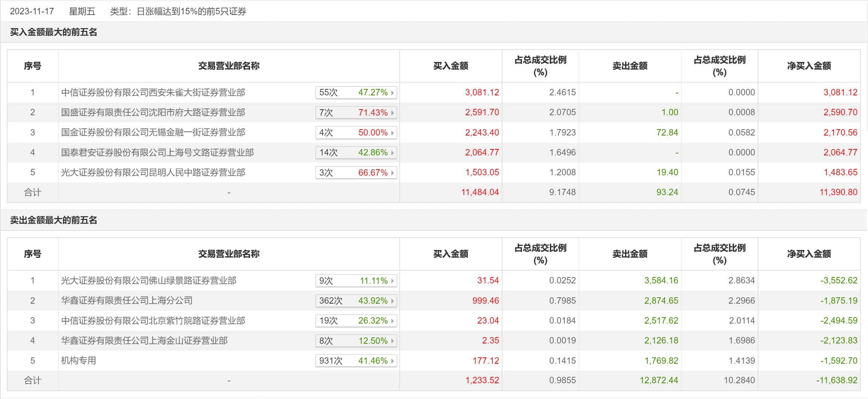Open the 931次 41.46% badge dropdown
868x399 pixels.
[x=356, y=361]
